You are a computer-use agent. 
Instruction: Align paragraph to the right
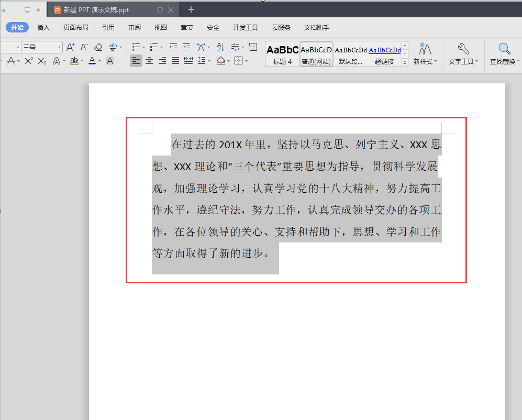162,61
